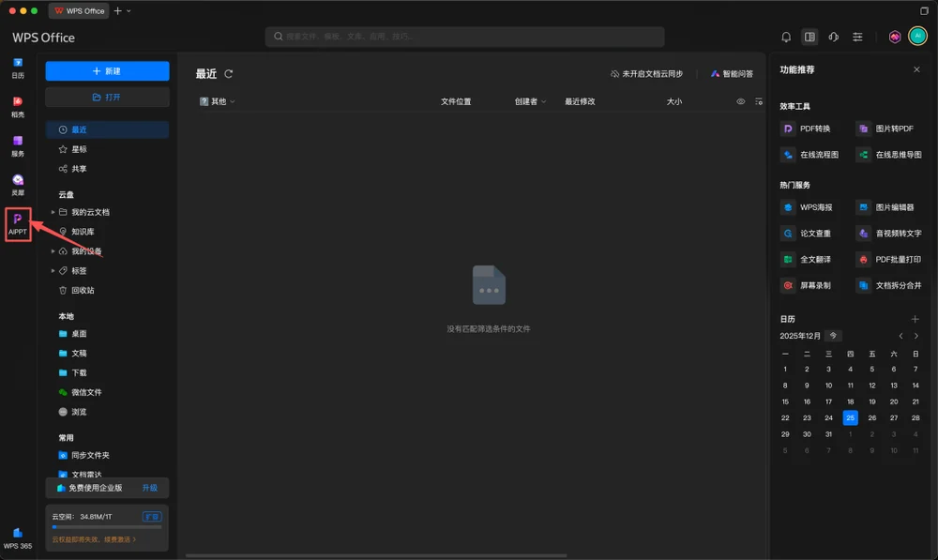The height and width of the screenshot is (560, 938).
Task: Launch the PDF转换 tool
Action: pos(807,129)
